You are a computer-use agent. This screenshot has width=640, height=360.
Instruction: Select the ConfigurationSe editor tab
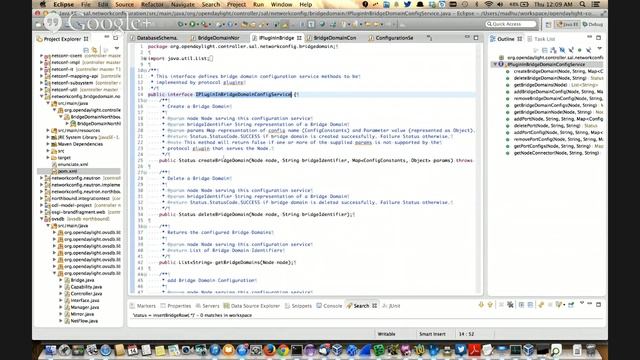(x=391, y=38)
